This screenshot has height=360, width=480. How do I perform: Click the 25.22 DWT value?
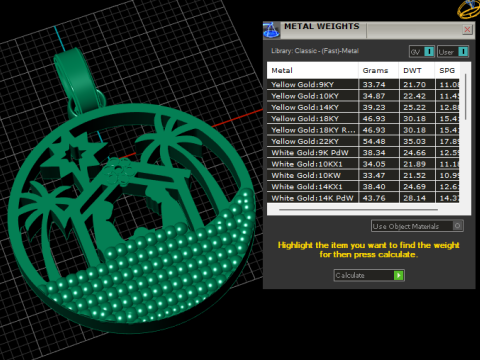pos(414,107)
